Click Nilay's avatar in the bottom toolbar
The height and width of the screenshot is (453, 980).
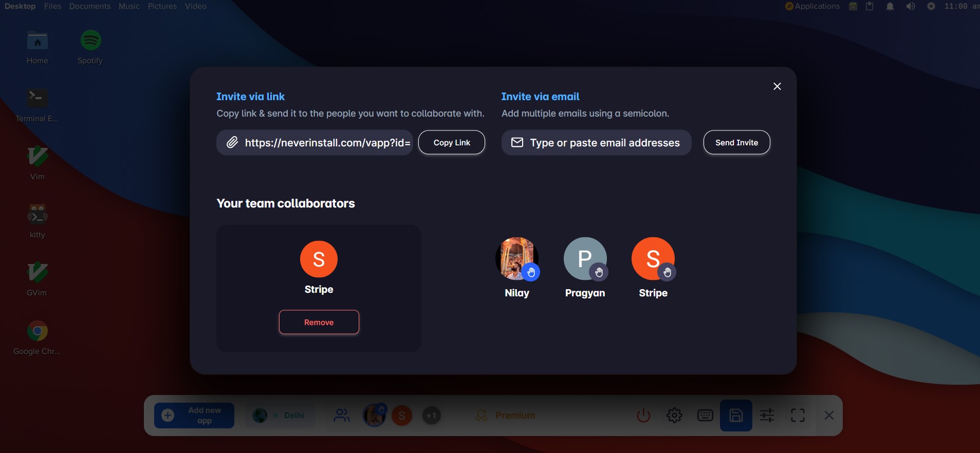(x=374, y=415)
